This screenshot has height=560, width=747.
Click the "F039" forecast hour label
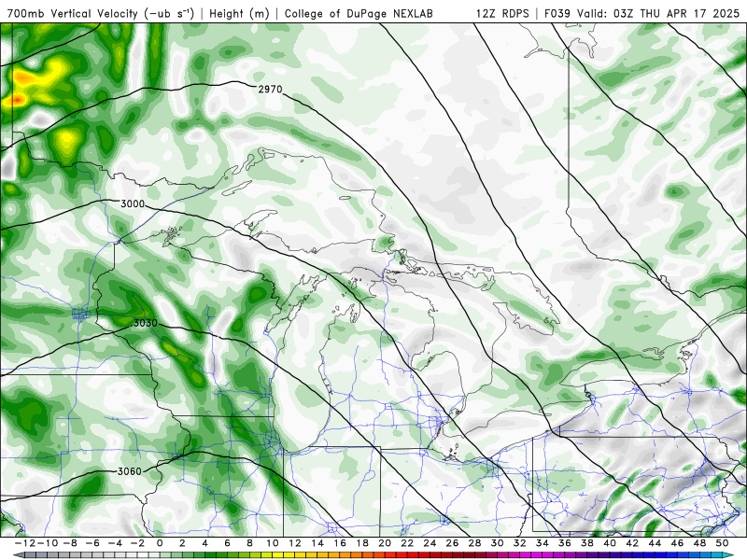557,13
